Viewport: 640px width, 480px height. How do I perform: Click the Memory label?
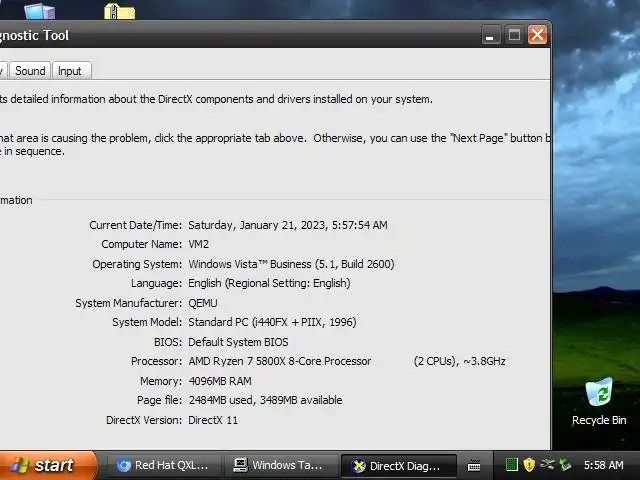(x=161, y=381)
